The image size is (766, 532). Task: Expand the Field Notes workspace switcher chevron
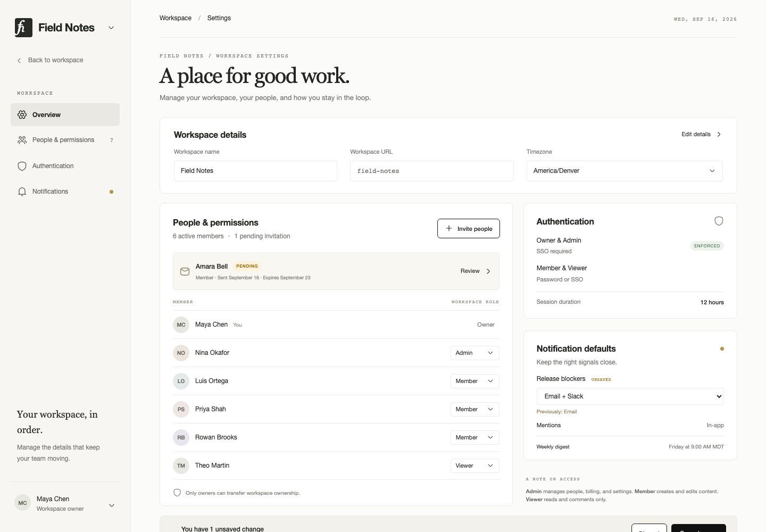tap(111, 28)
